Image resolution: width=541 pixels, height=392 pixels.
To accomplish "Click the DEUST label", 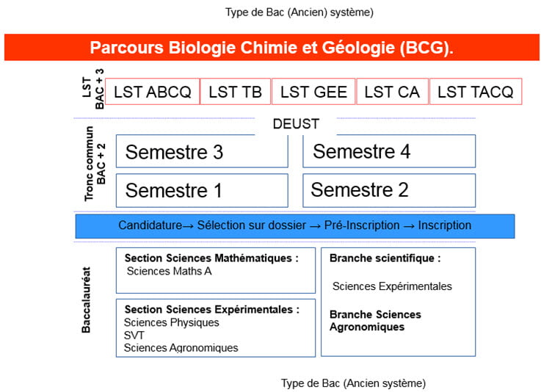I will click(296, 124).
